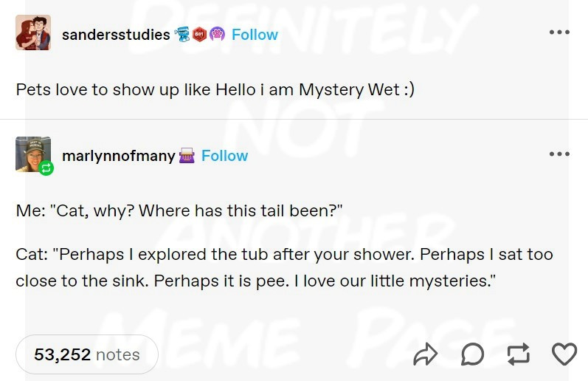This screenshot has height=381, width=588.
Task: Click the share arrow icon
Action: [x=426, y=354]
